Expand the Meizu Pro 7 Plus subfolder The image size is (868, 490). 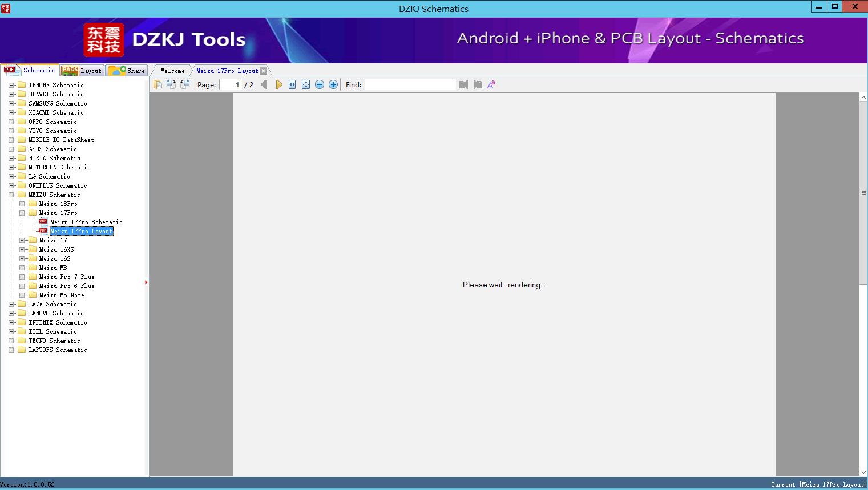pyautogui.click(x=22, y=277)
